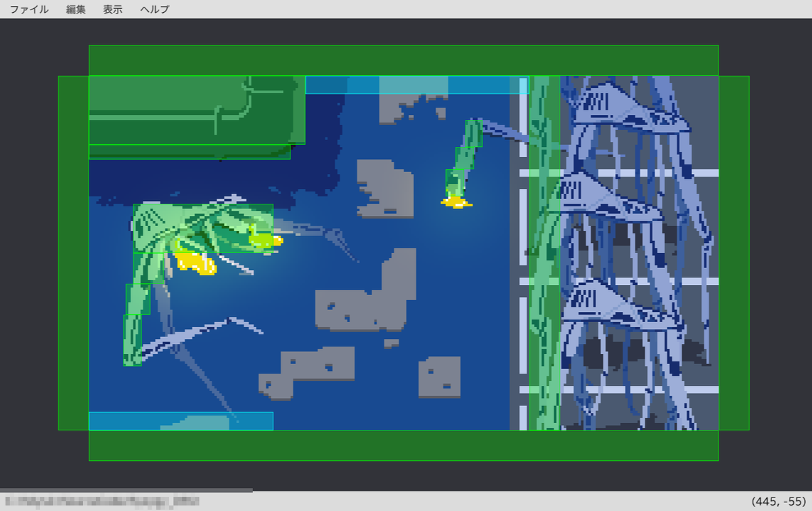Select the green rectangle on the map's right side

point(734,253)
